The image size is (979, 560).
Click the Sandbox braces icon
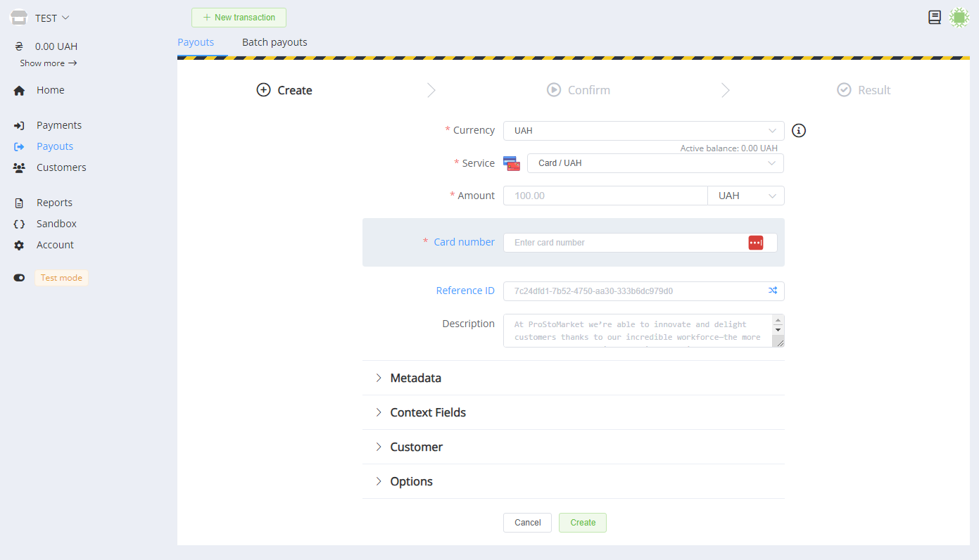(x=19, y=224)
